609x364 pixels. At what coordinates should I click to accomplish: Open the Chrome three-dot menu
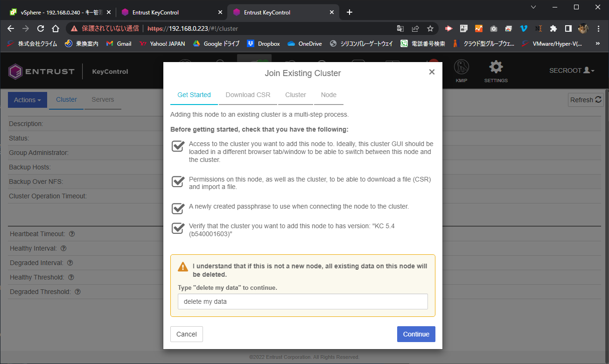point(599,28)
